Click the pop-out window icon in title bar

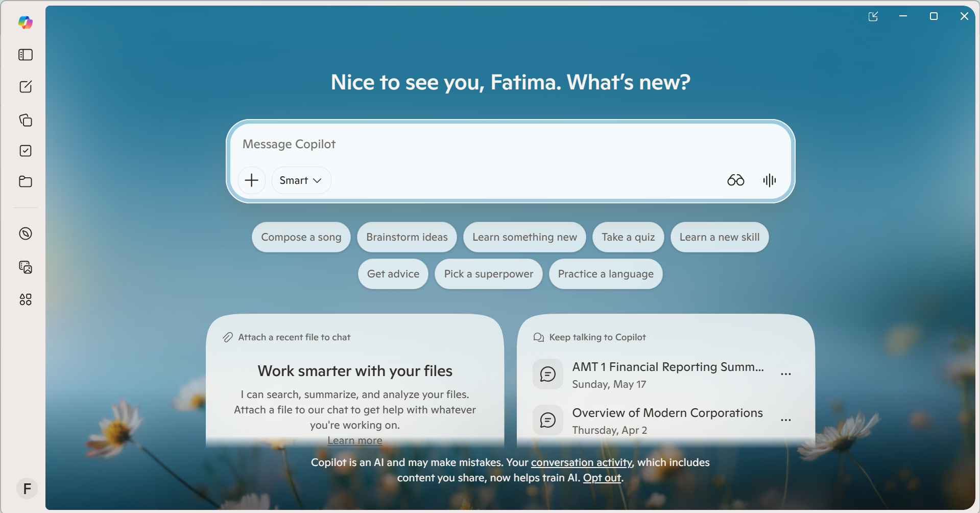point(873,16)
